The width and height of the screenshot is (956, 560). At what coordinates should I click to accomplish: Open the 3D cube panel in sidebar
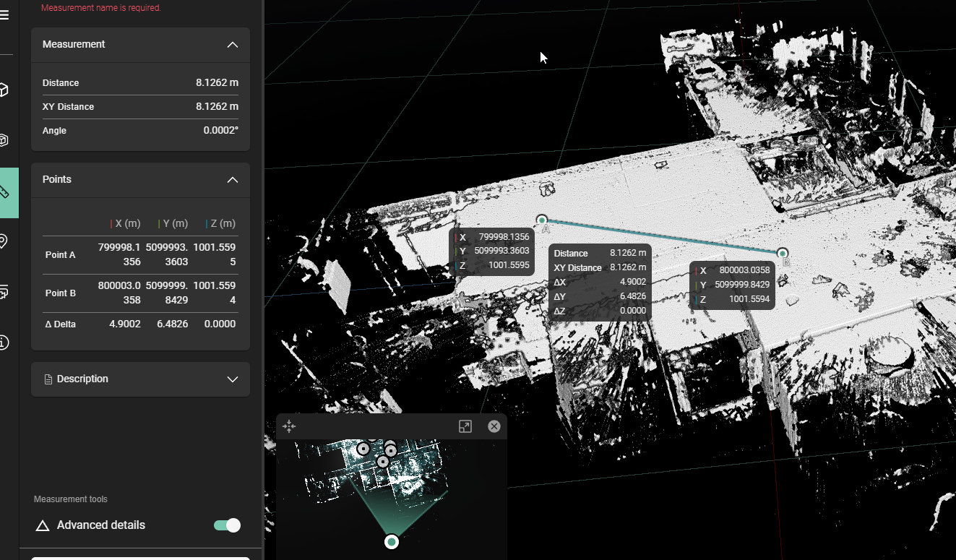(x=4, y=90)
